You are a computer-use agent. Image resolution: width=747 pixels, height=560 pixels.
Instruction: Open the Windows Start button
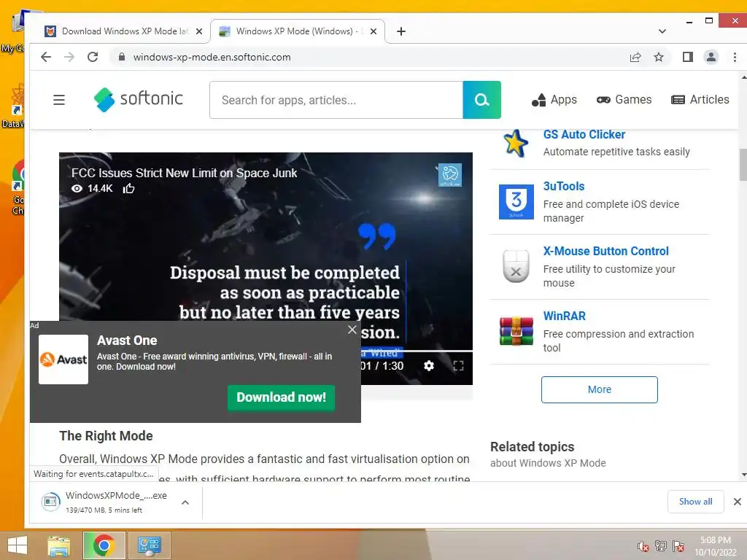click(x=18, y=545)
